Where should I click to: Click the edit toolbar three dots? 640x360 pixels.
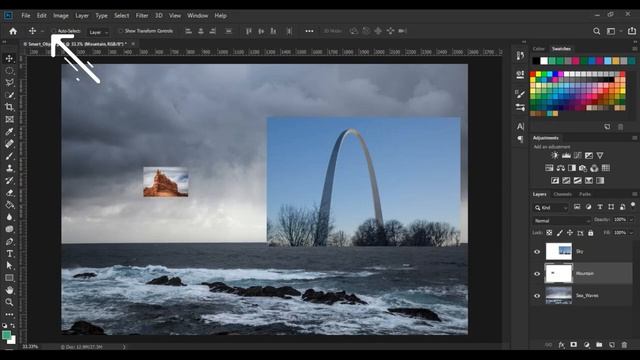click(9, 314)
